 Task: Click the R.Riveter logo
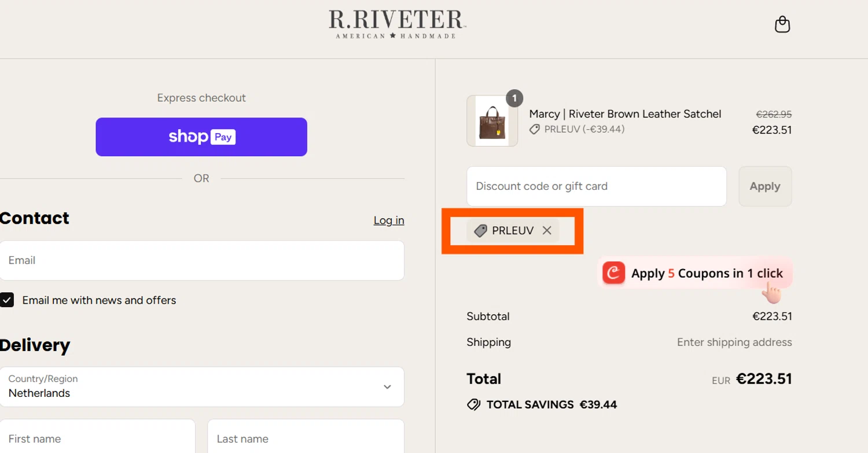(397, 24)
